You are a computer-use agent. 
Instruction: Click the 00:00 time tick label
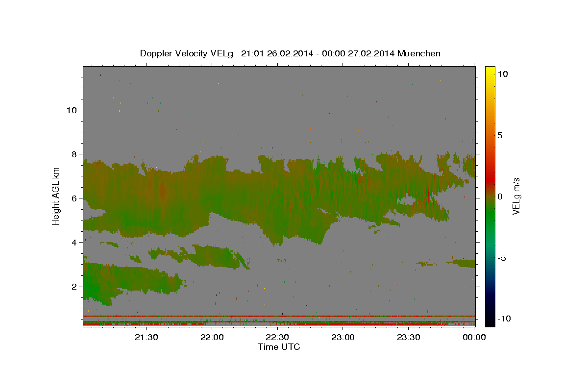tap(474, 337)
